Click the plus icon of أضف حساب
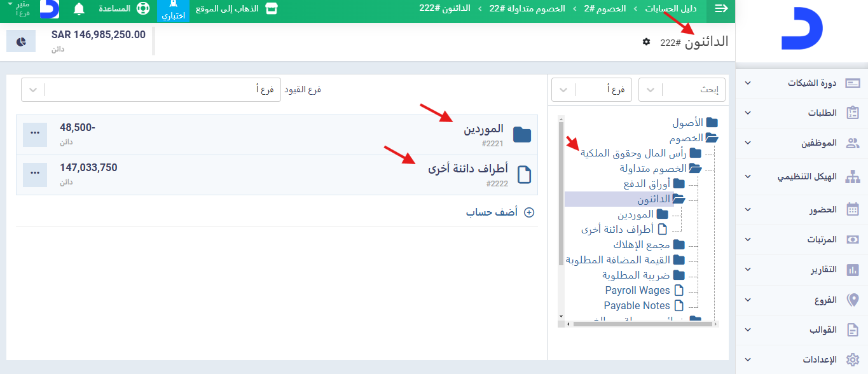Image resolution: width=868 pixels, height=374 pixels. pos(529,212)
